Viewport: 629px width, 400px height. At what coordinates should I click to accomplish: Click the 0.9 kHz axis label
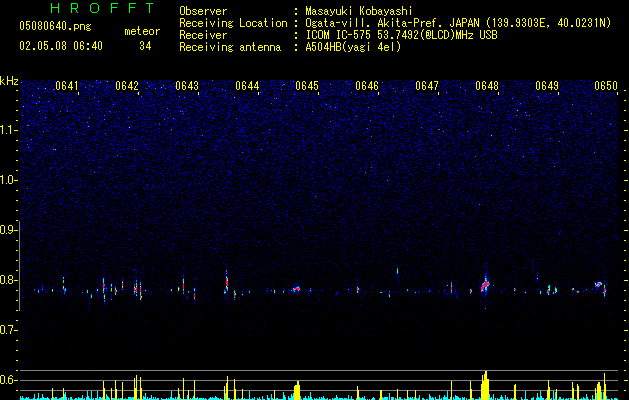[9, 230]
